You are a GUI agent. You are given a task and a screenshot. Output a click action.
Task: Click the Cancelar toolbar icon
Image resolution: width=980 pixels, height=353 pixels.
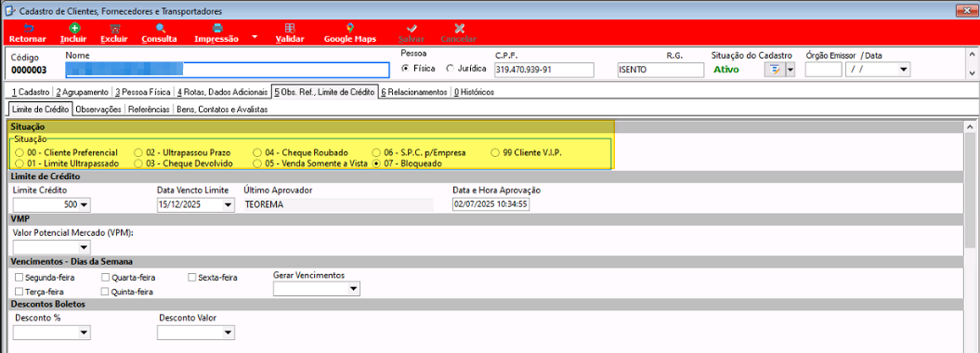point(460,28)
